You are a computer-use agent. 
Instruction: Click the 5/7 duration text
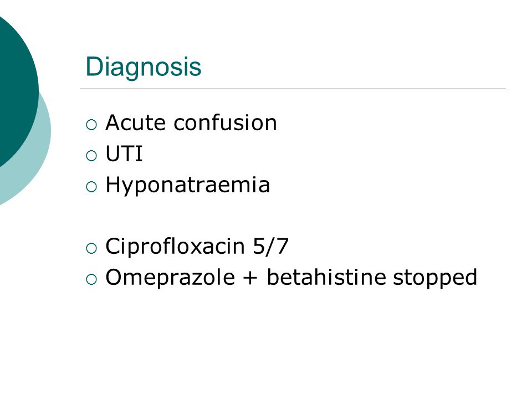click(271, 246)
